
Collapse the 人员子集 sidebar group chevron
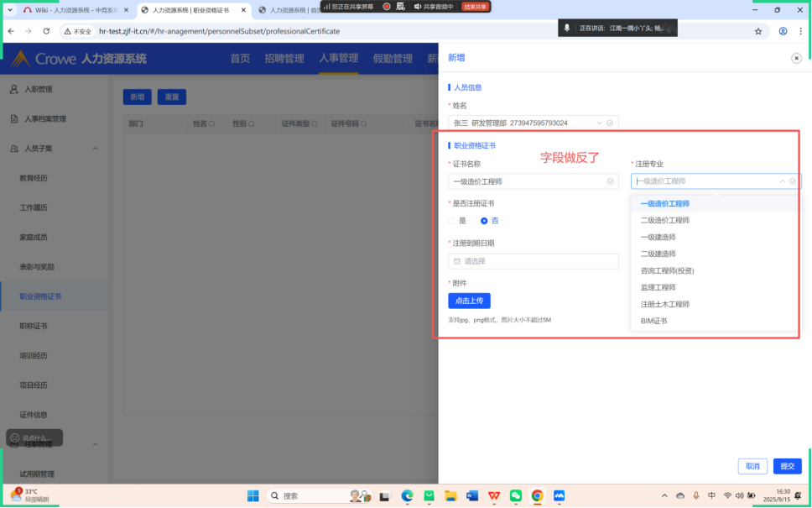click(96, 149)
